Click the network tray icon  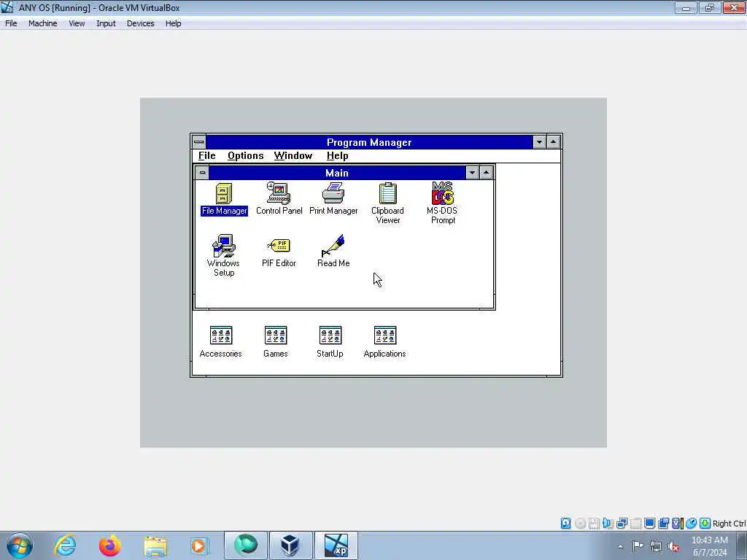click(x=656, y=546)
